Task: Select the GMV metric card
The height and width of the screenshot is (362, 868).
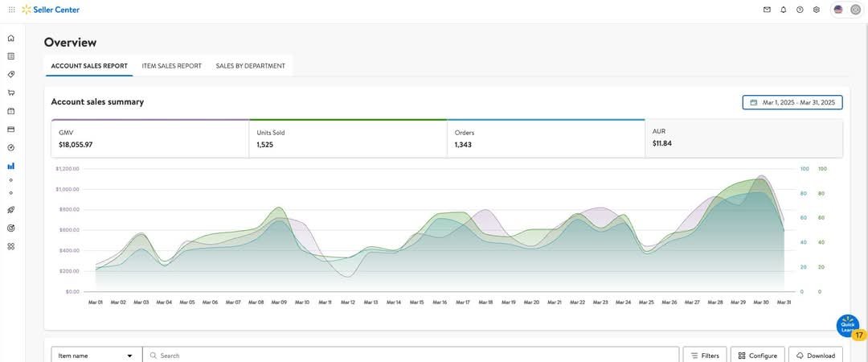Action: (x=150, y=138)
